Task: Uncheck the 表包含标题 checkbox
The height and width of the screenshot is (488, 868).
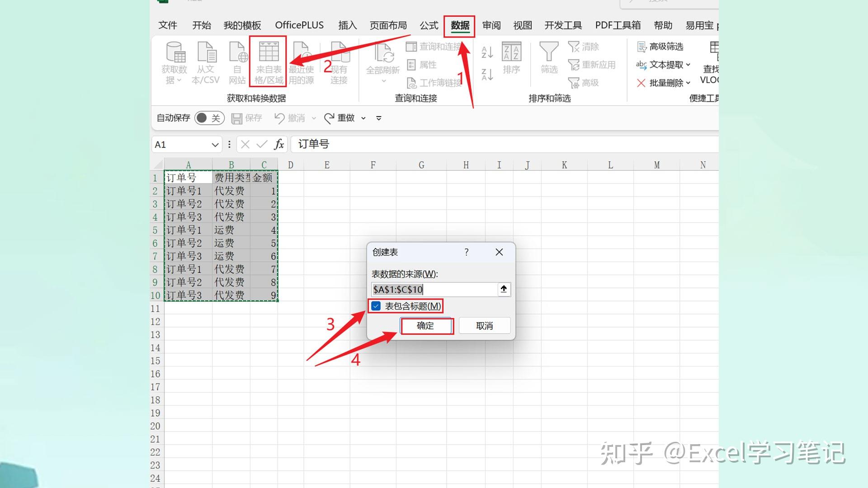Action: click(376, 306)
